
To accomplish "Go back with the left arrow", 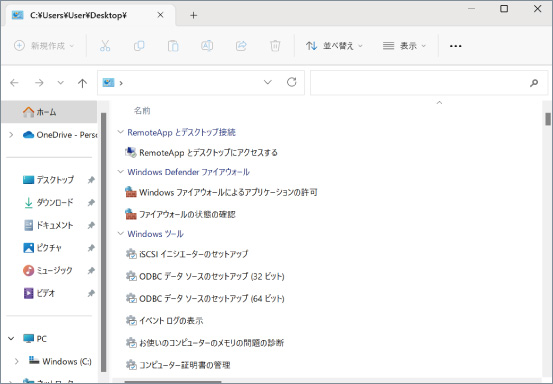I will point(14,83).
